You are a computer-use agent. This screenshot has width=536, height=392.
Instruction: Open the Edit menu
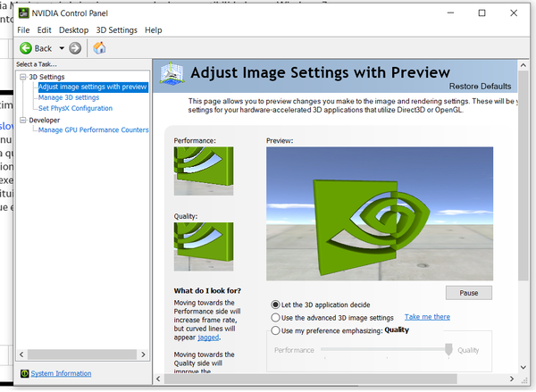click(45, 30)
